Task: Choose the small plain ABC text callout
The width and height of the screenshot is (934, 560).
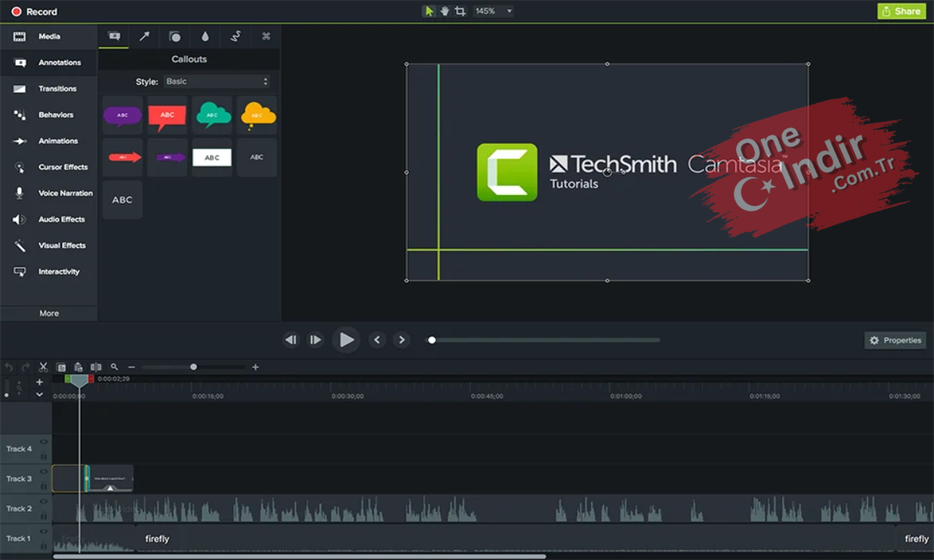Action: point(257,157)
